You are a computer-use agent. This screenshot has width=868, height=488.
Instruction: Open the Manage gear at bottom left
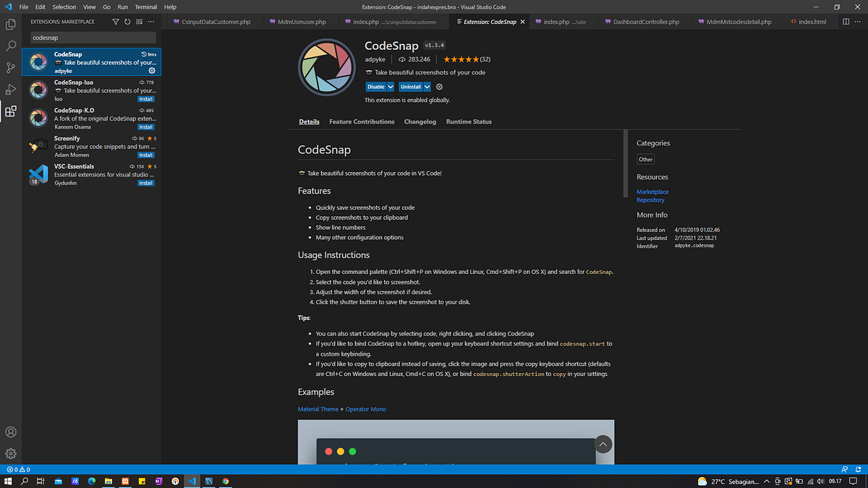10,453
